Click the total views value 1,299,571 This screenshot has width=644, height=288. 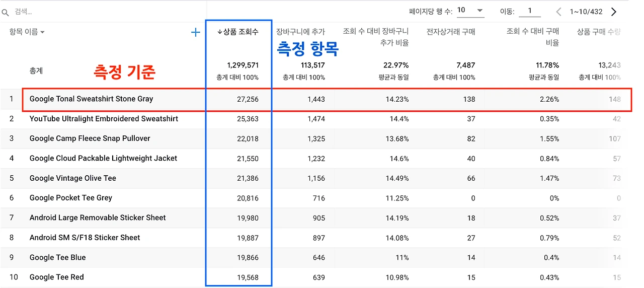[x=243, y=65]
